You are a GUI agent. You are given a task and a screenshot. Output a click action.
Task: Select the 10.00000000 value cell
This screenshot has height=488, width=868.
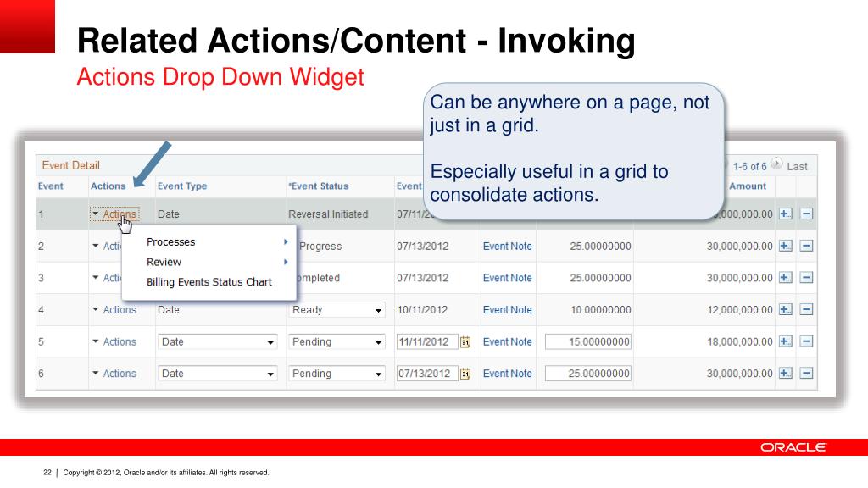point(601,310)
